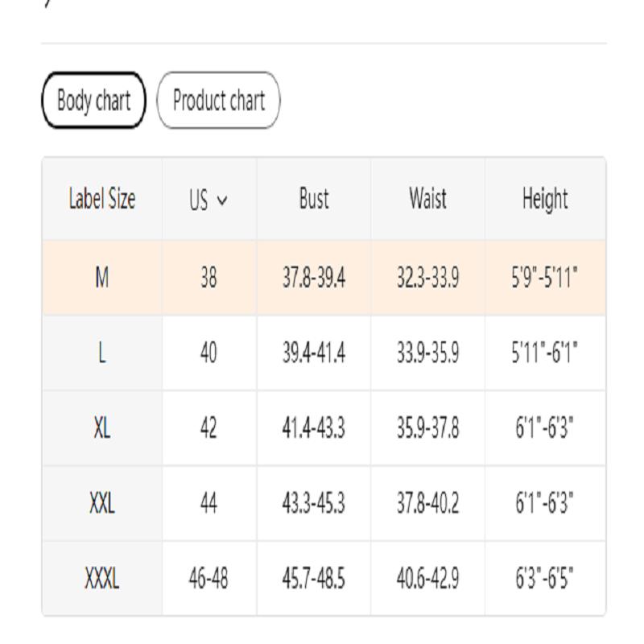
Task: Click waist measurement 33.9-35.9
Action: [x=427, y=353]
